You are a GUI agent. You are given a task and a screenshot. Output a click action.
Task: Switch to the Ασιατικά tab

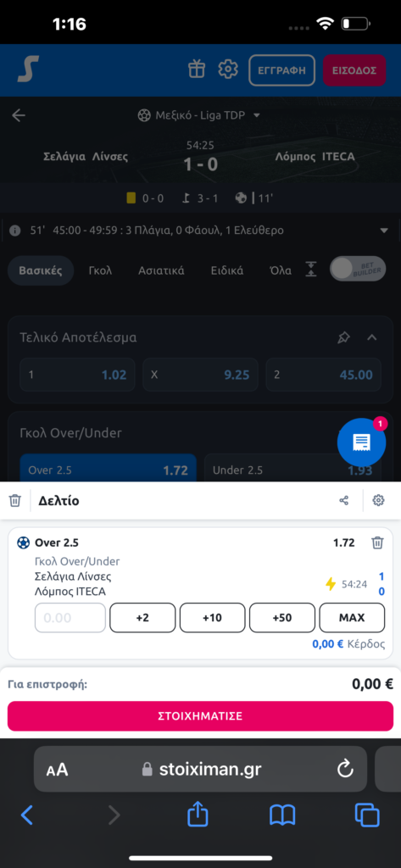click(161, 270)
